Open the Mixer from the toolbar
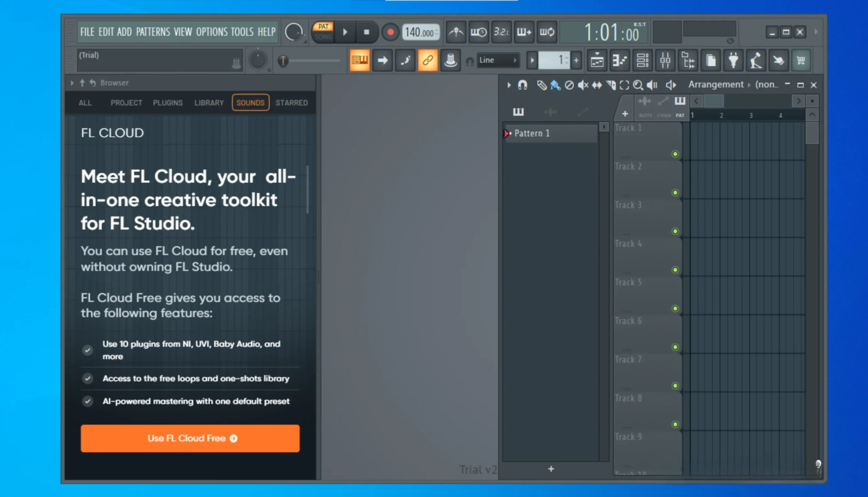Viewport: 868px width, 497px height. click(x=665, y=60)
